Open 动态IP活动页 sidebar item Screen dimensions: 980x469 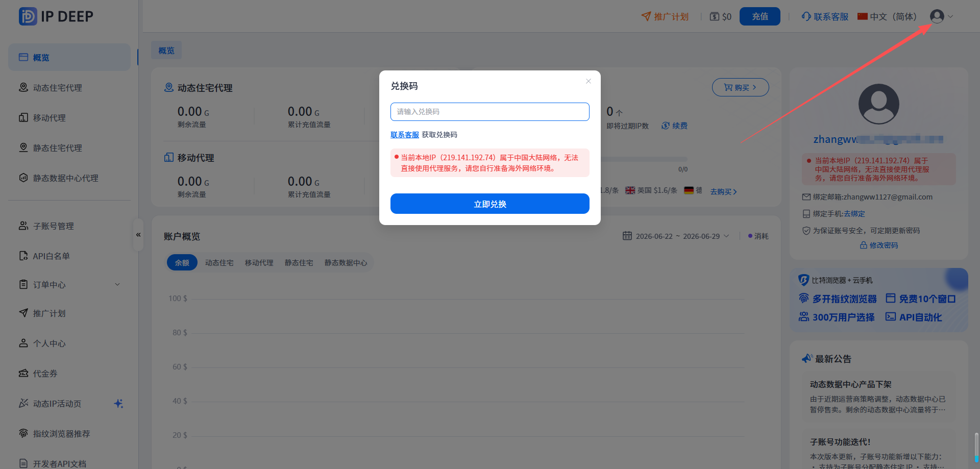pos(69,404)
